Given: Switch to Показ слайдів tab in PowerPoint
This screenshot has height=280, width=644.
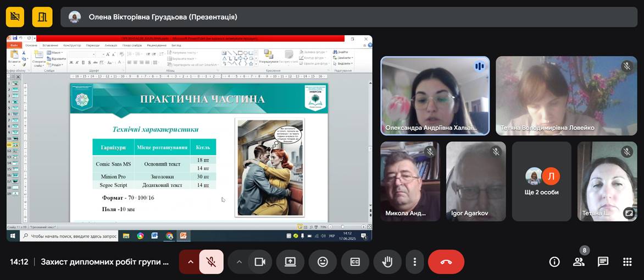Looking at the screenshot, I should point(132,45).
